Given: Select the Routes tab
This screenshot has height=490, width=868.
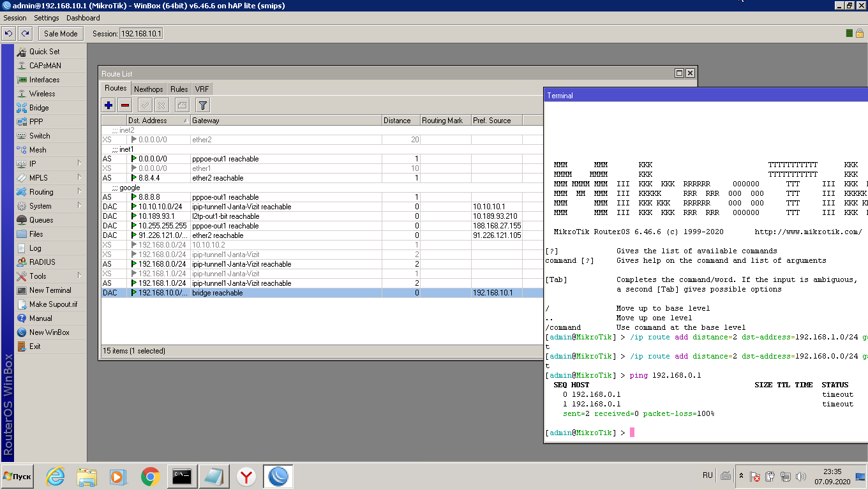Looking at the screenshot, I should point(116,89).
